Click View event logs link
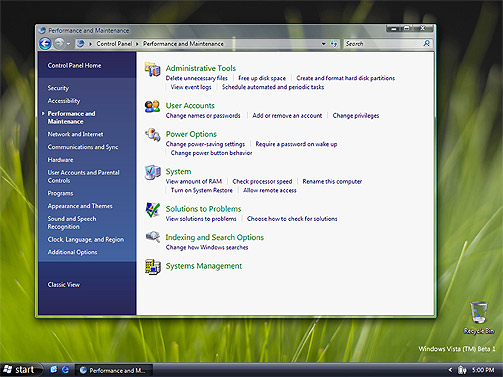Screen dimensions: 503x377 [x=191, y=87]
